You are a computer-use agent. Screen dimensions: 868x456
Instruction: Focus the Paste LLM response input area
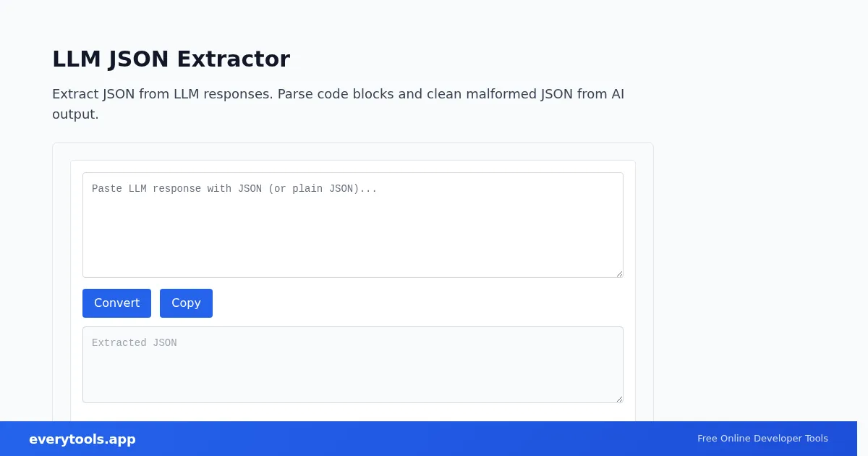[x=353, y=225]
